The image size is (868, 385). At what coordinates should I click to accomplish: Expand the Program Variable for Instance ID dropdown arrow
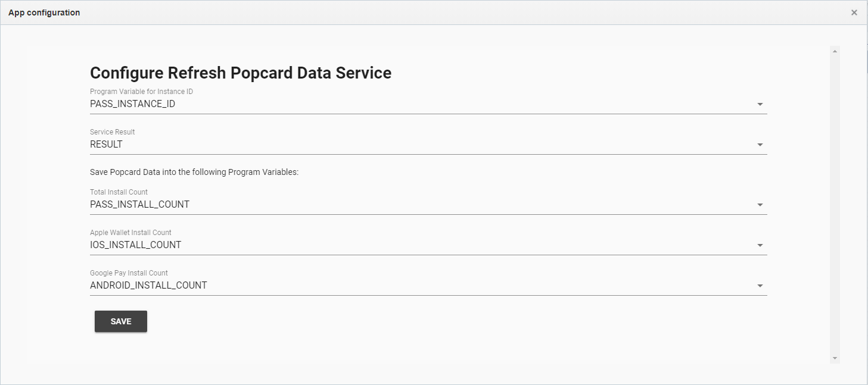760,105
